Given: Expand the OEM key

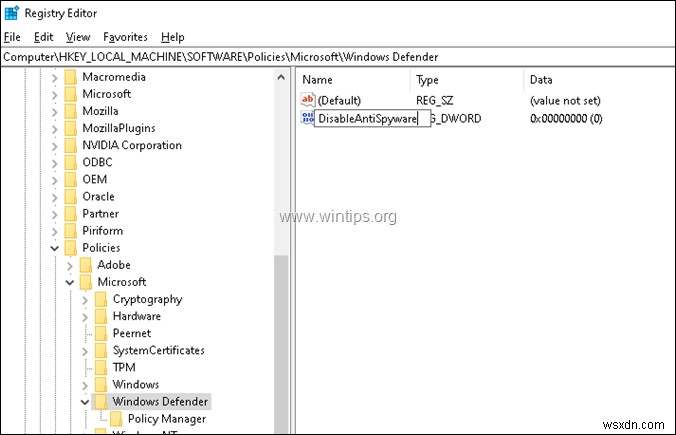Looking at the screenshot, I should point(54,180).
